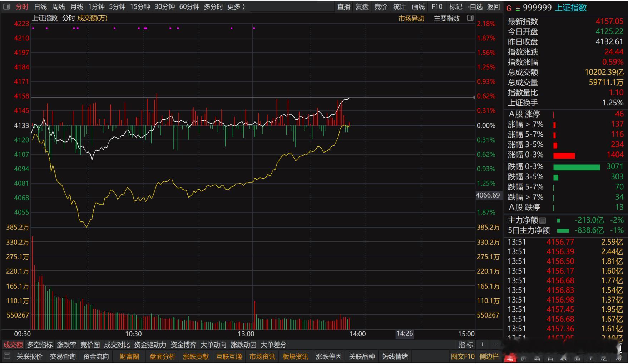This screenshot has width=628, height=364.
Task: Switch to the 1分钟 chart
Action: click(x=97, y=7)
